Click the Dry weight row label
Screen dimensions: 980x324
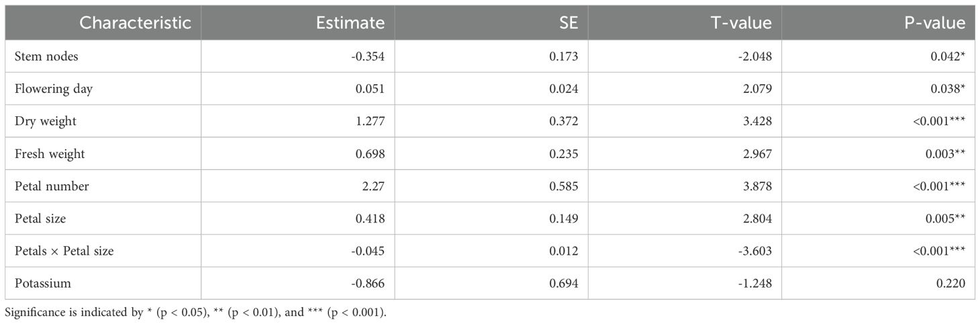tap(45, 121)
